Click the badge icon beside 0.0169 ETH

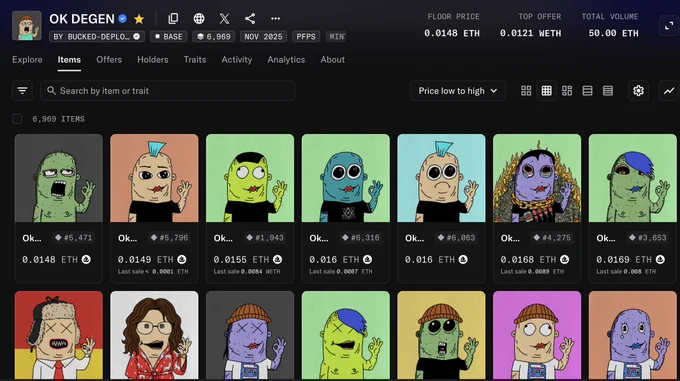[660, 259]
